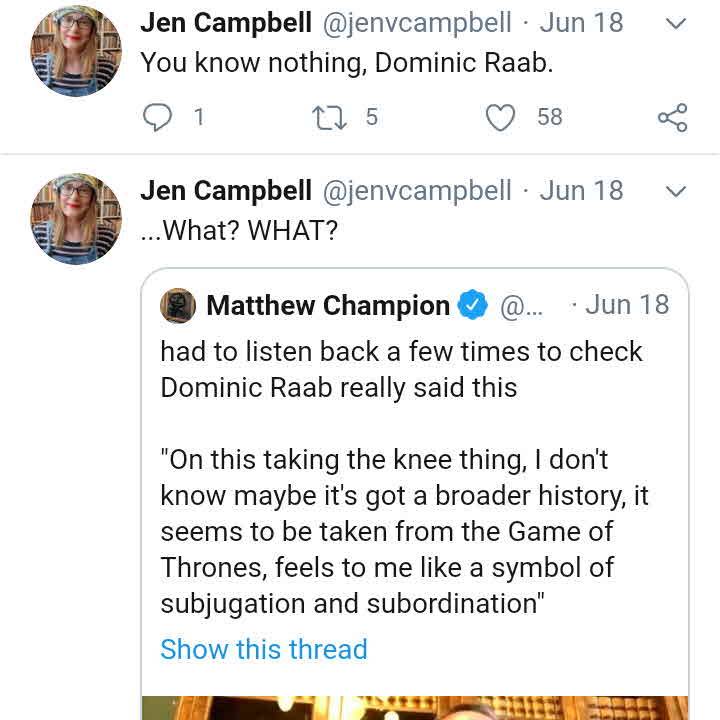Retweet the 'You know nothing' tweet
This screenshot has width=720, height=720.
tap(326, 118)
